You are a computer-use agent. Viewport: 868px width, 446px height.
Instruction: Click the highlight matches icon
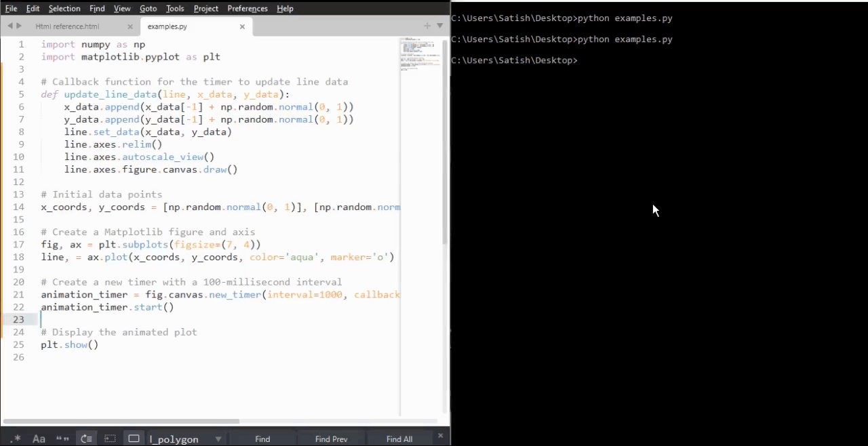point(134,439)
